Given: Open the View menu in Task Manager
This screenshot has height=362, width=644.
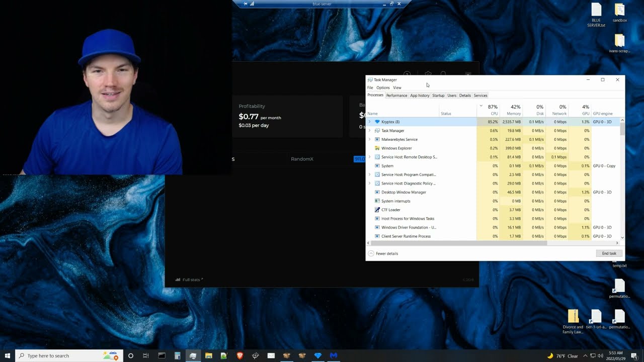Looking at the screenshot, I should [397, 87].
